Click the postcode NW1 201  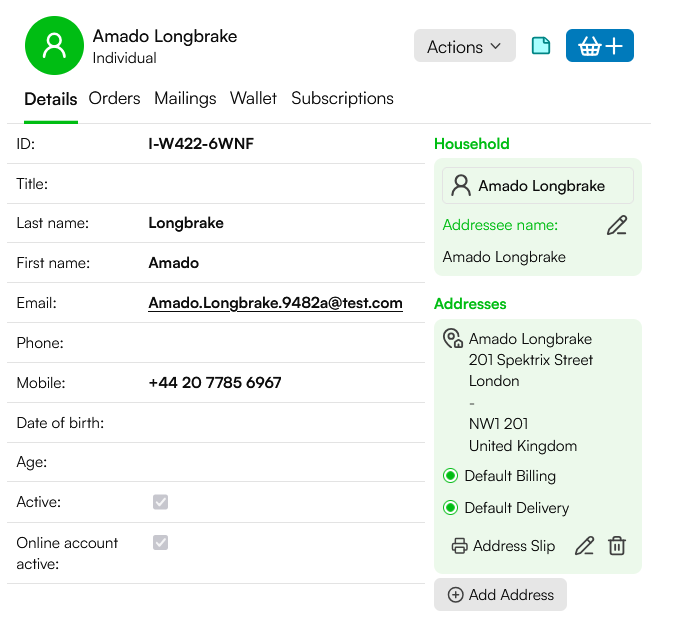498,424
